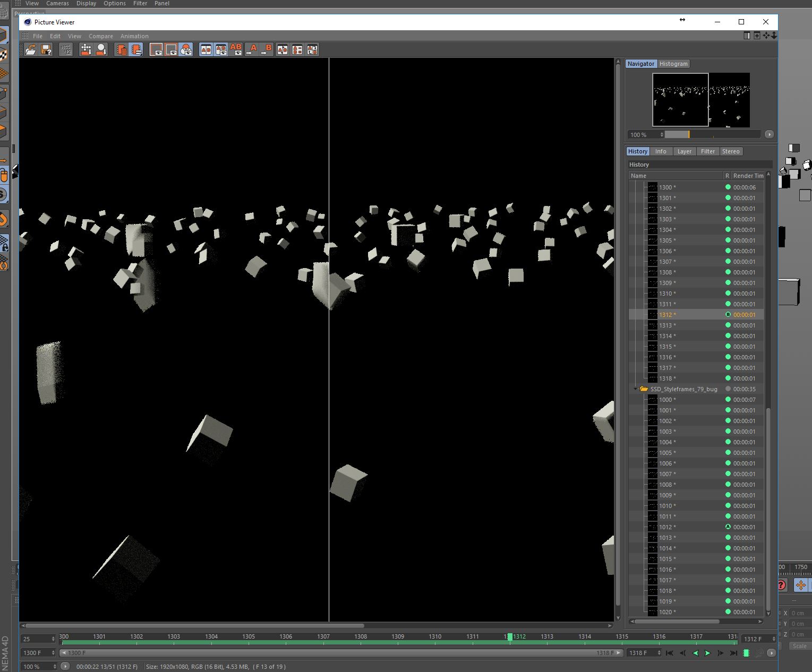Select history frame 1012

point(696,527)
